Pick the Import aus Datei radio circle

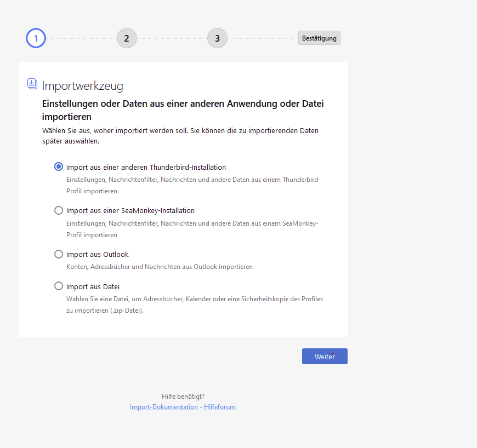[x=59, y=286]
